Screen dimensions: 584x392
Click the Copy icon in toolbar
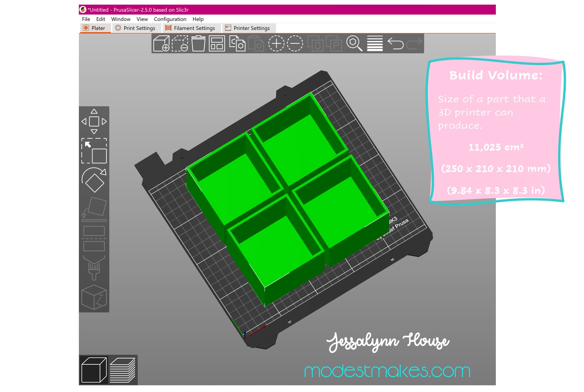point(237,43)
